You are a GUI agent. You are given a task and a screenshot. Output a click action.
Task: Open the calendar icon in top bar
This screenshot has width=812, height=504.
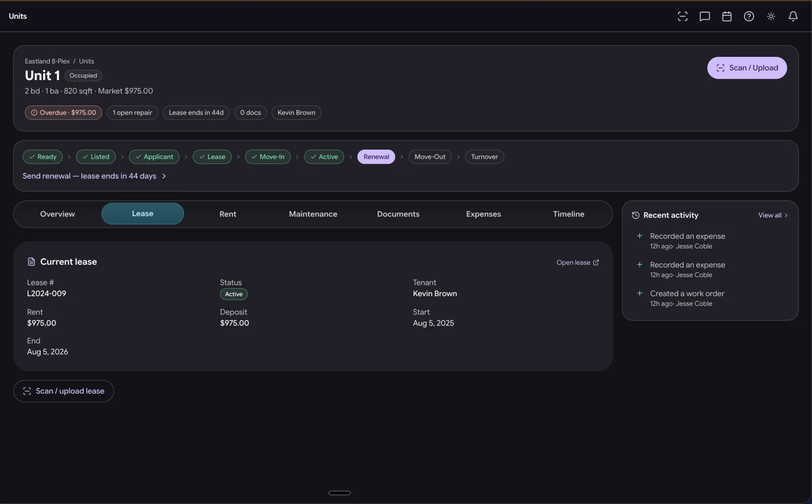click(x=727, y=16)
